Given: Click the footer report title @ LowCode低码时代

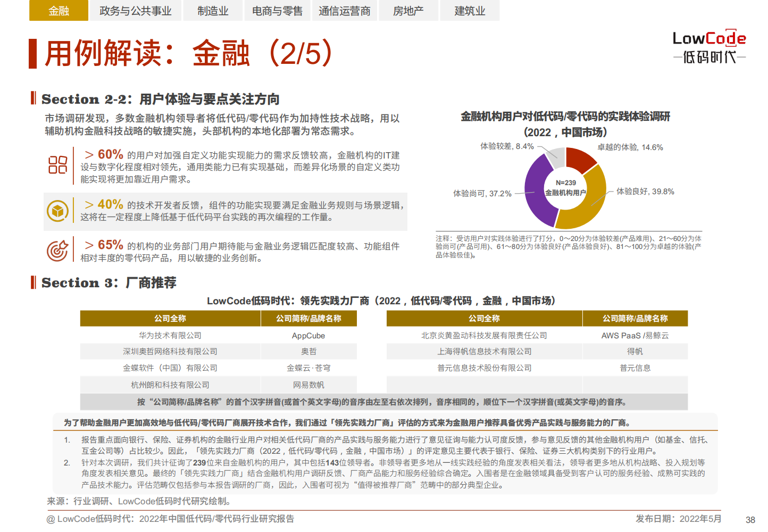Looking at the screenshot, I should 170,519.
